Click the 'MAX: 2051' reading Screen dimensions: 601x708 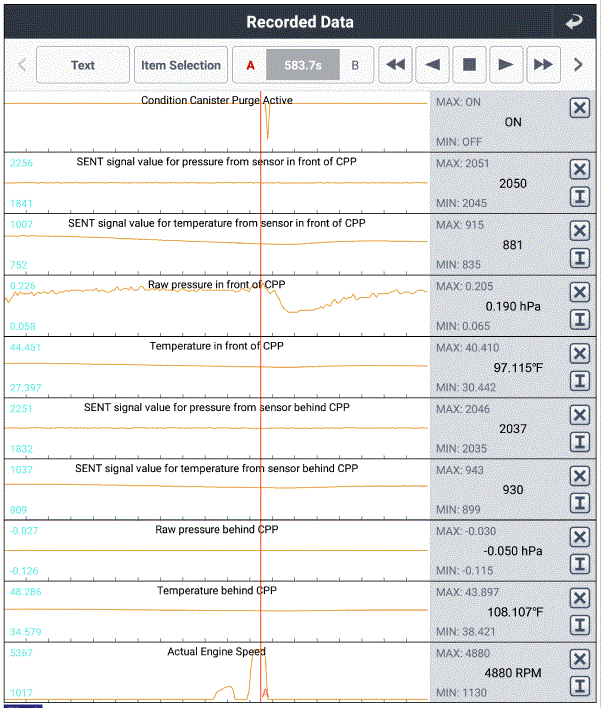point(462,163)
